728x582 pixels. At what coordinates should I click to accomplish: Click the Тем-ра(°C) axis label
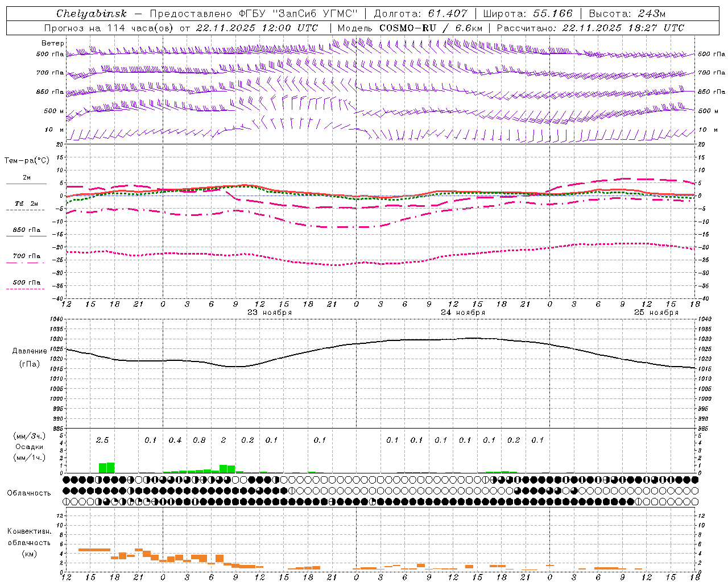tap(27, 160)
